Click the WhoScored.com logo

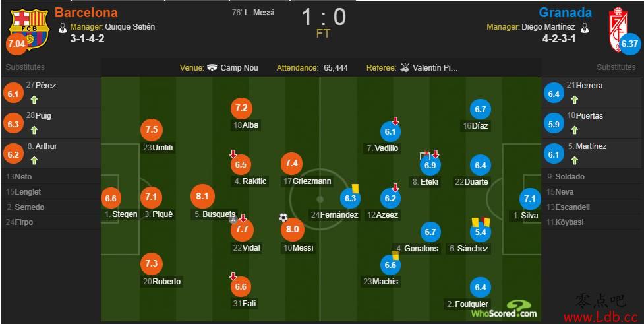(x=504, y=309)
